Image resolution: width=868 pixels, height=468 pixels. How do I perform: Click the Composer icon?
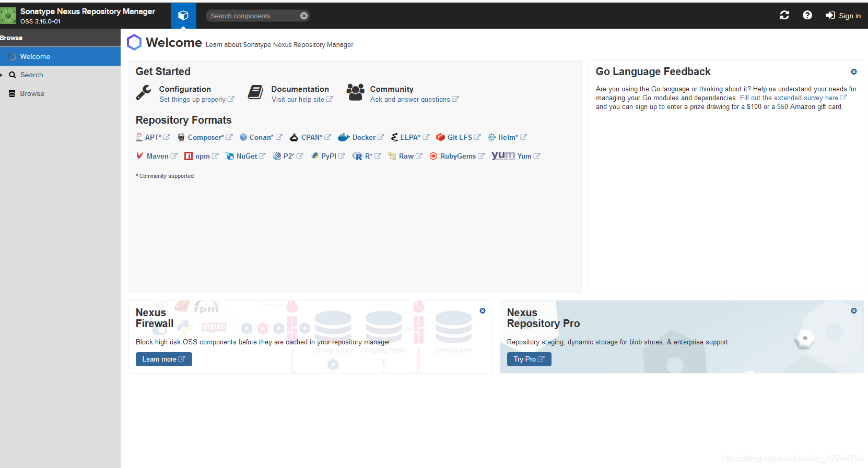tap(181, 137)
